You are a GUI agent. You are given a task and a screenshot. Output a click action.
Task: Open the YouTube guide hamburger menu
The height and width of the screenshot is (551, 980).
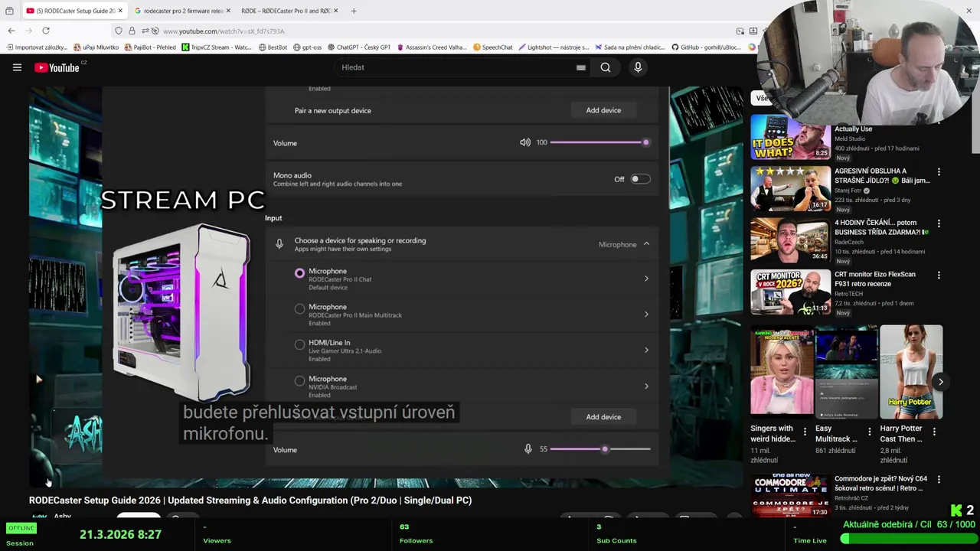click(17, 67)
